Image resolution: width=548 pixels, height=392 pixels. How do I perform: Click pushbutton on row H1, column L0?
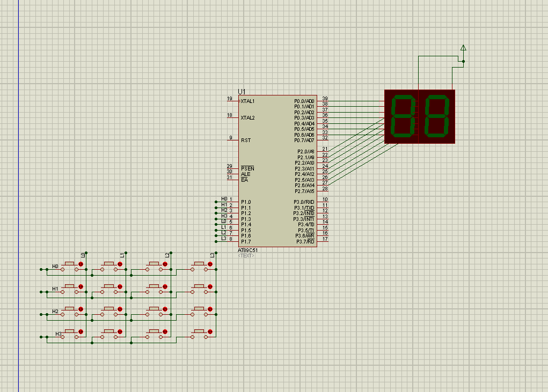point(70,289)
